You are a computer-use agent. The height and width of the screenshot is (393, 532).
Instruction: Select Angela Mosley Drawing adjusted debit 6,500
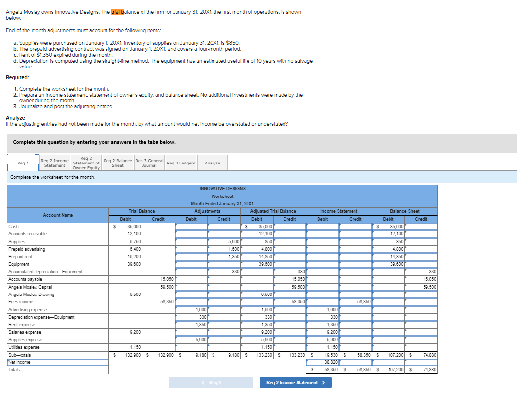tap(257, 295)
